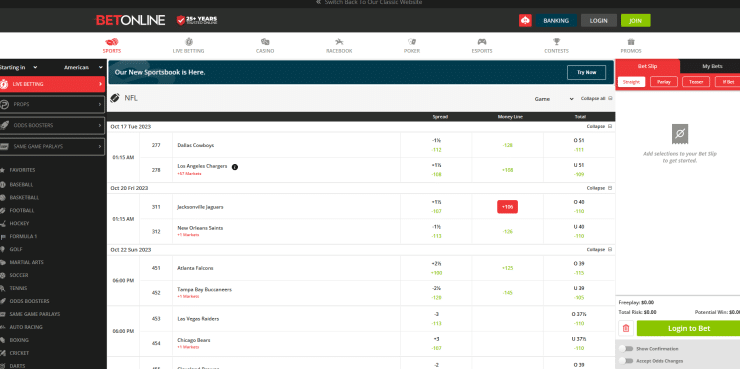Deselect Jacksonville Jaguars +106 money line
Screen dimensions: 740x369
(507, 207)
